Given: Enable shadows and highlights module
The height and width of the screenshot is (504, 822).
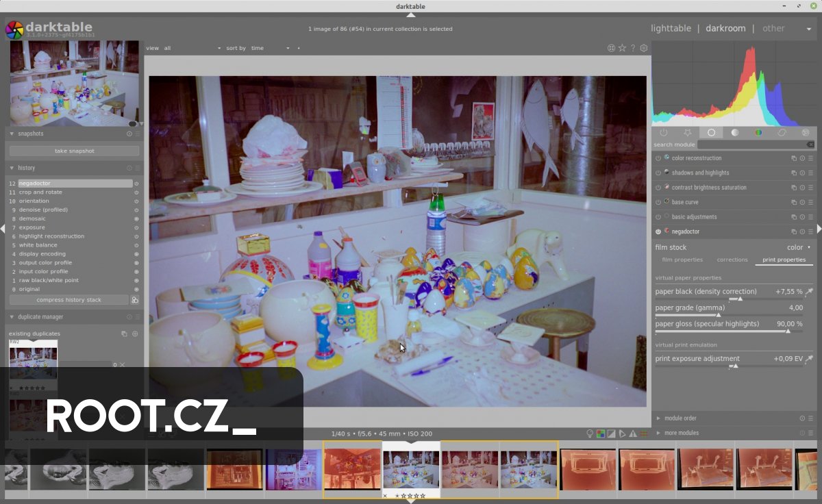Looking at the screenshot, I should 658,173.
